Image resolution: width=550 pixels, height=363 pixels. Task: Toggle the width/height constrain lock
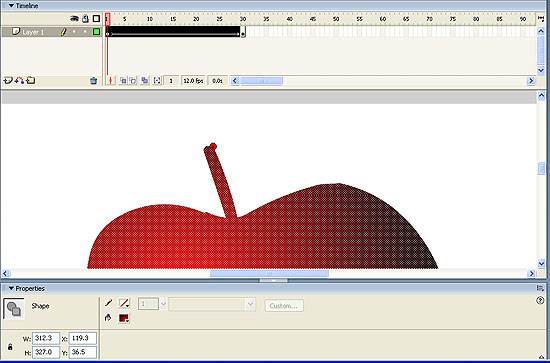pos(10,347)
